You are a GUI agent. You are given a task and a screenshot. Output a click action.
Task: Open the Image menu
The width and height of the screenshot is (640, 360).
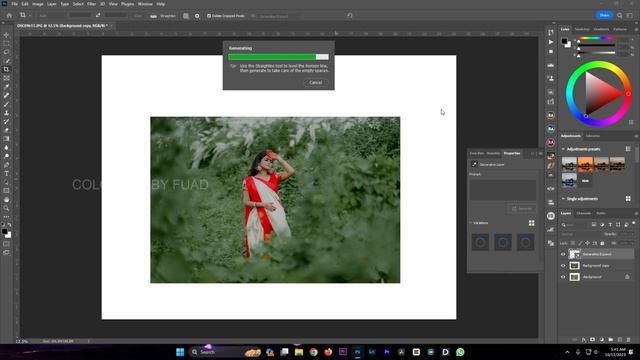click(x=38, y=4)
